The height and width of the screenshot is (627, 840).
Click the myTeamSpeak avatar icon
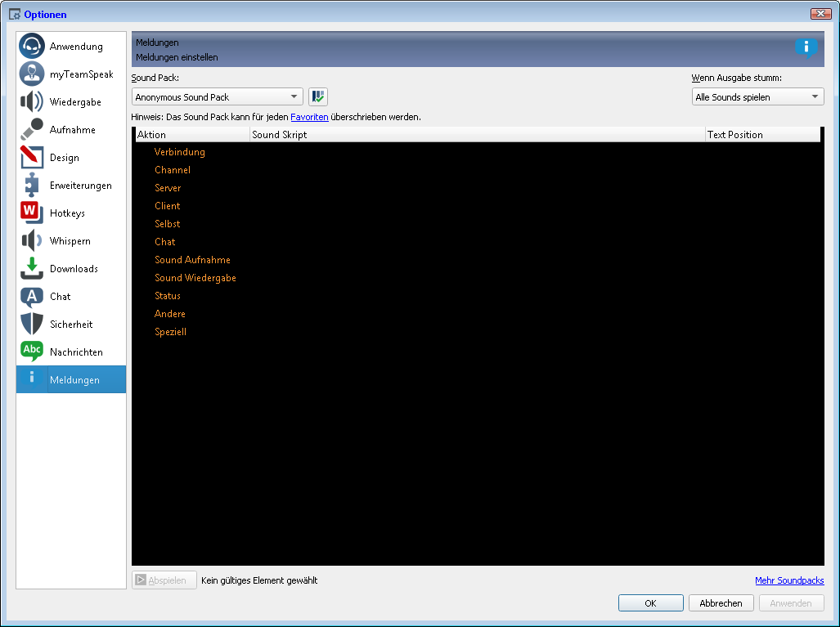coord(32,74)
